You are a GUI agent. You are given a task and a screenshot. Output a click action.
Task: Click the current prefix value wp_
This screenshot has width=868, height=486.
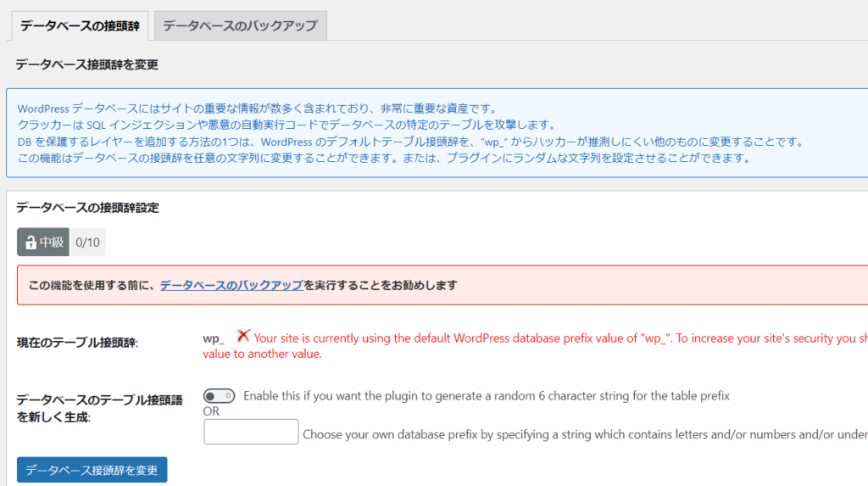coord(214,338)
